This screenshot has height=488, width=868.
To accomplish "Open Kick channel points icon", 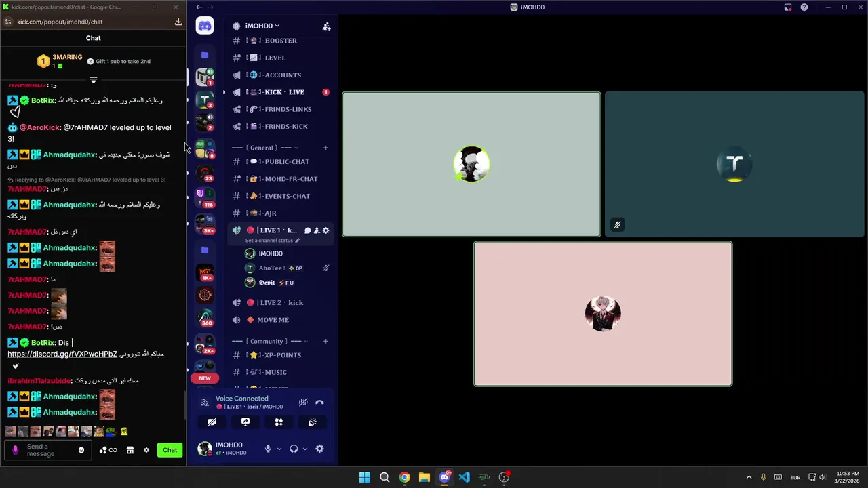I will pos(108,450).
